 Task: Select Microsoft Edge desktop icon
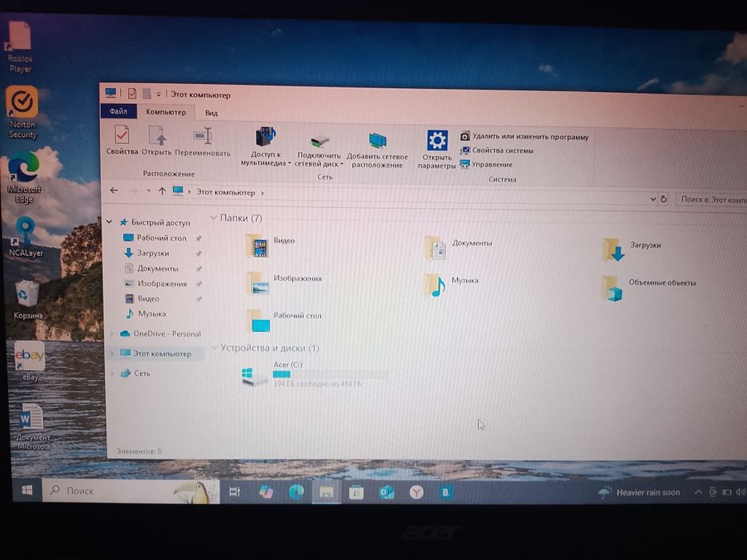24,177
